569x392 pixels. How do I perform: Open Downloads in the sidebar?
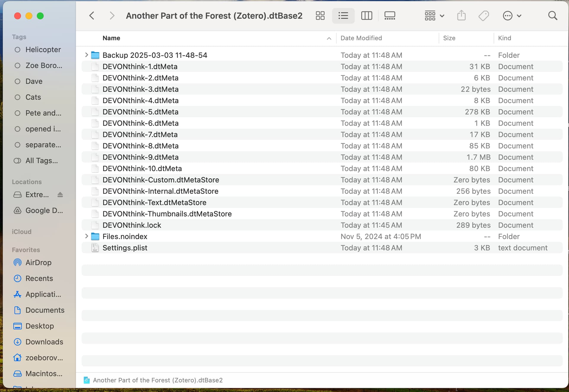pos(44,342)
